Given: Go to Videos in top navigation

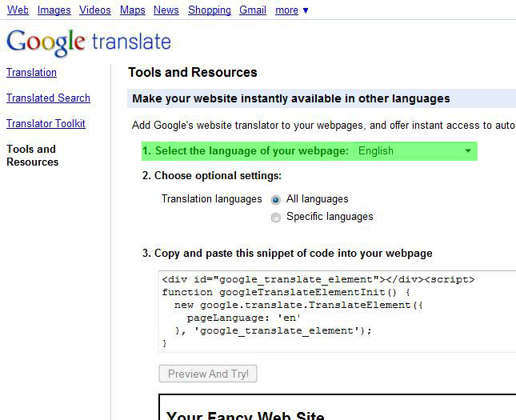Looking at the screenshot, I should (94, 10).
